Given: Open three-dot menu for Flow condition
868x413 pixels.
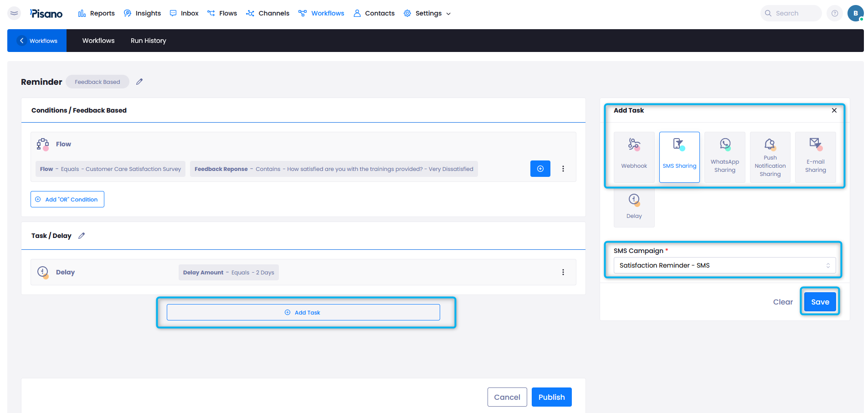Looking at the screenshot, I should [563, 169].
